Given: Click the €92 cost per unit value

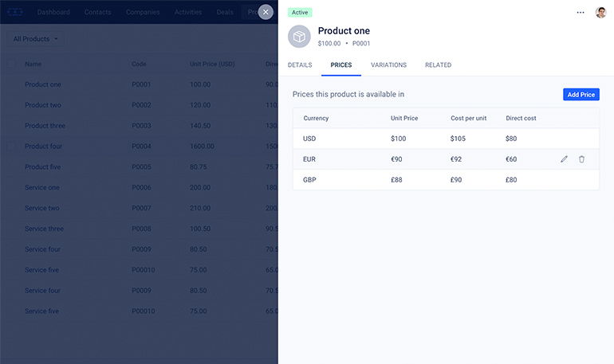Looking at the screenshot, I should tap(456, 159).
